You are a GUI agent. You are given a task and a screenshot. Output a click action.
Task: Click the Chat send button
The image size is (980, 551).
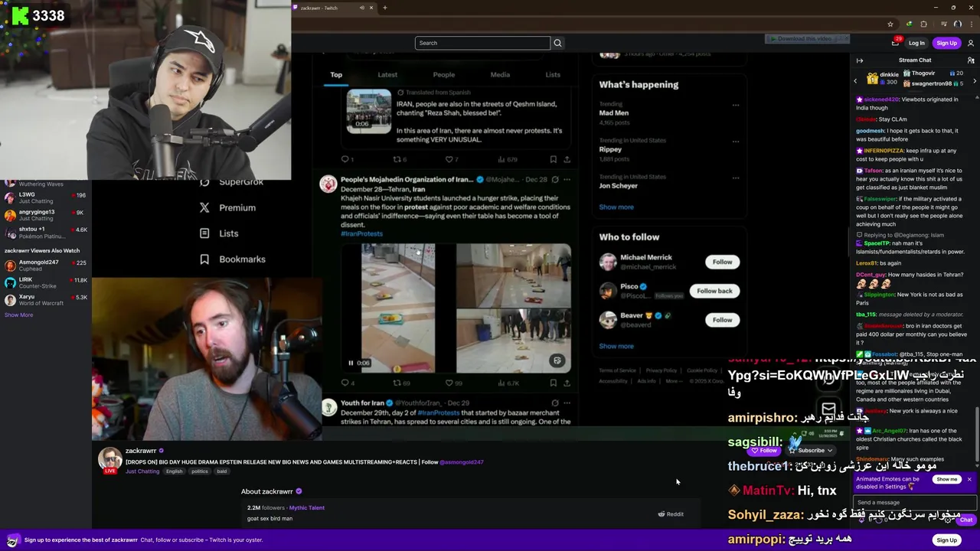966,520
